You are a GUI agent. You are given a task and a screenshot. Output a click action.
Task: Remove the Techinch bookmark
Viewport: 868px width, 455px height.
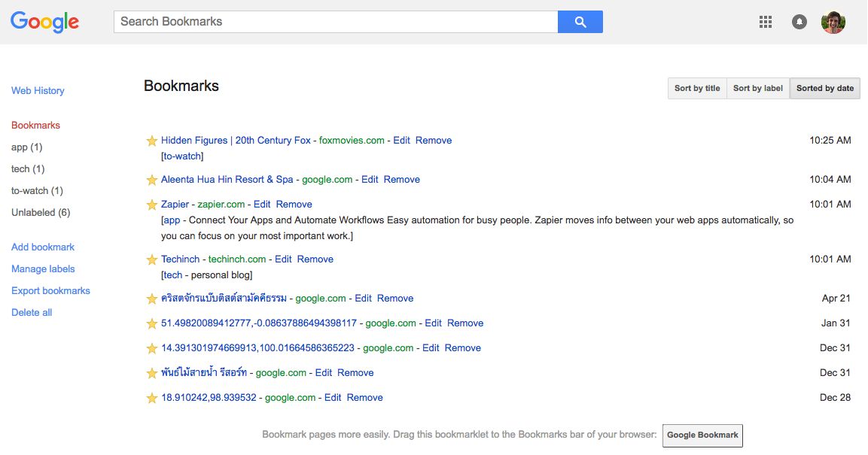[315, 259]
